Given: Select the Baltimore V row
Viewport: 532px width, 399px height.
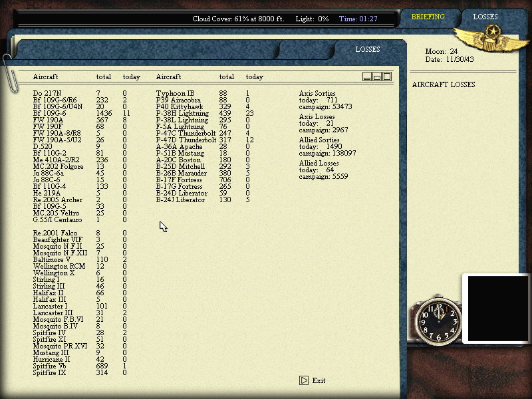Looking at the screenshot, I should (80, 259).
